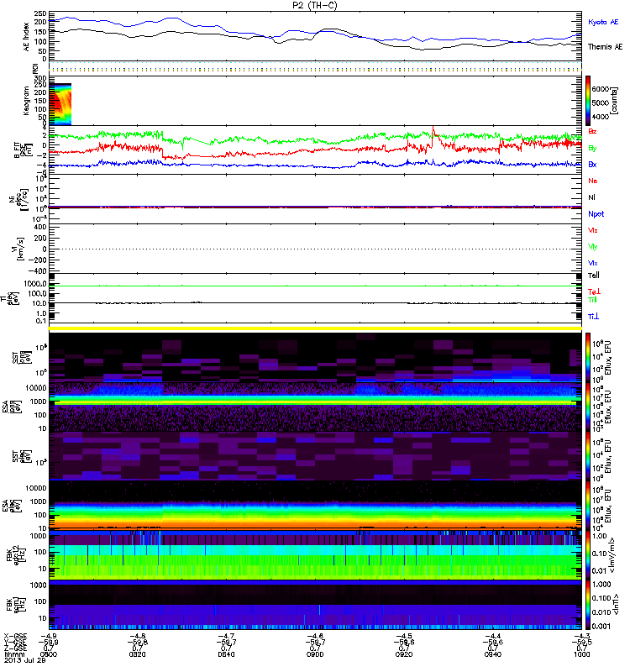
Task: Click the Keogram counts color bar
Action: [588, 101]
